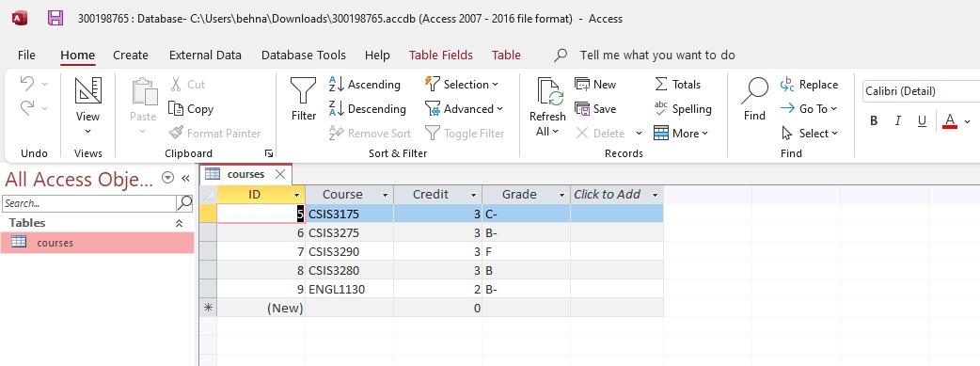Image resolution: width=980 pixels, height=366 pixels.
Task: Open the Click to Add column dropdown
Action: pos(655,195)
